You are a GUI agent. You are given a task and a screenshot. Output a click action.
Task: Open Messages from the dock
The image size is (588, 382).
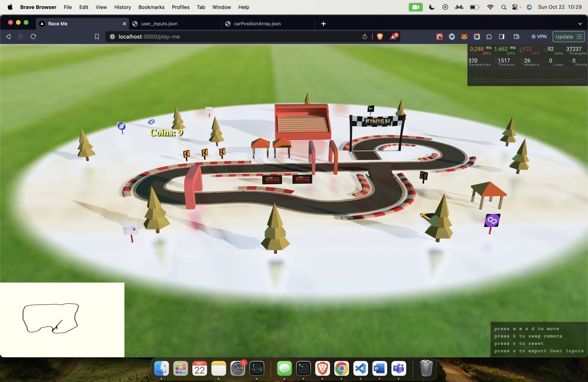[284, 368]
